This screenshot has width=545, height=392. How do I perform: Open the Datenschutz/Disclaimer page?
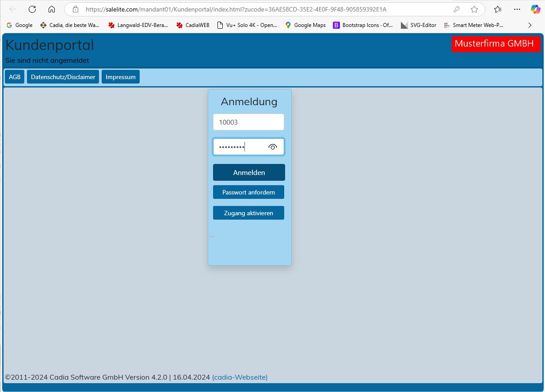pos(63,77)
